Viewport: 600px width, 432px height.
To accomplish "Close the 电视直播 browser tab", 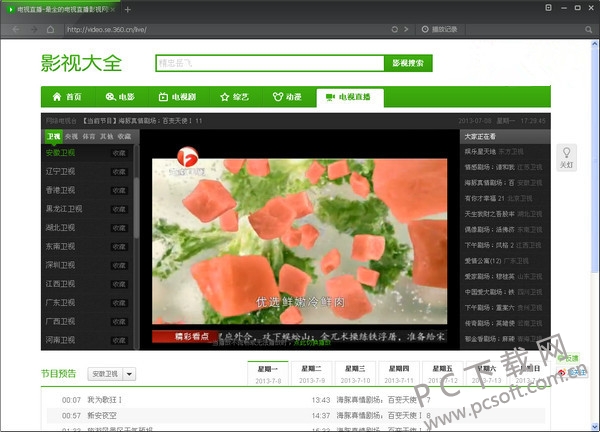I will point(113,10).
